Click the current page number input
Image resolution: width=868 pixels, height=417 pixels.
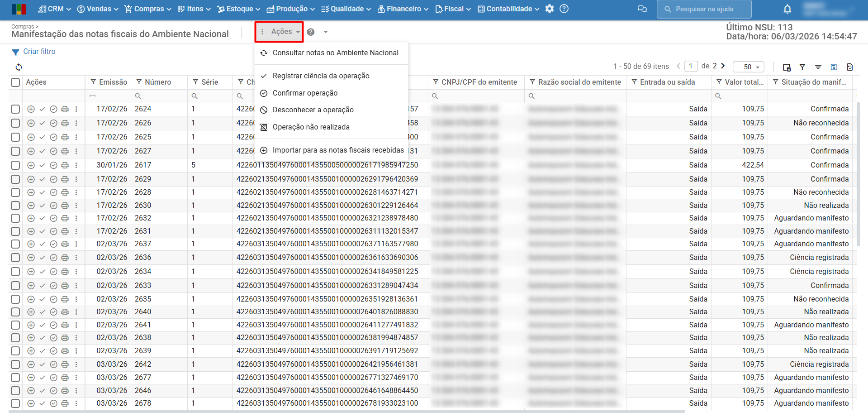(x=691, y=67)
